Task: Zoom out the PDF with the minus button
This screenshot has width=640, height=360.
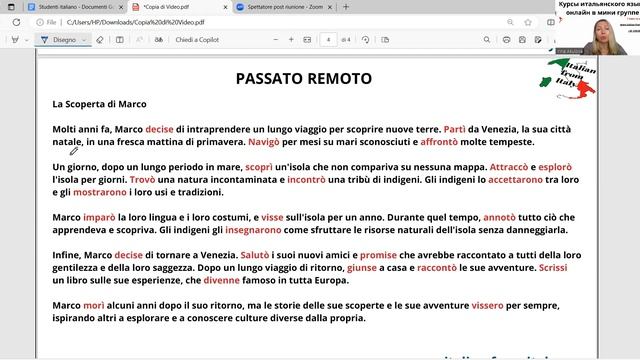Action: [276, 40]
